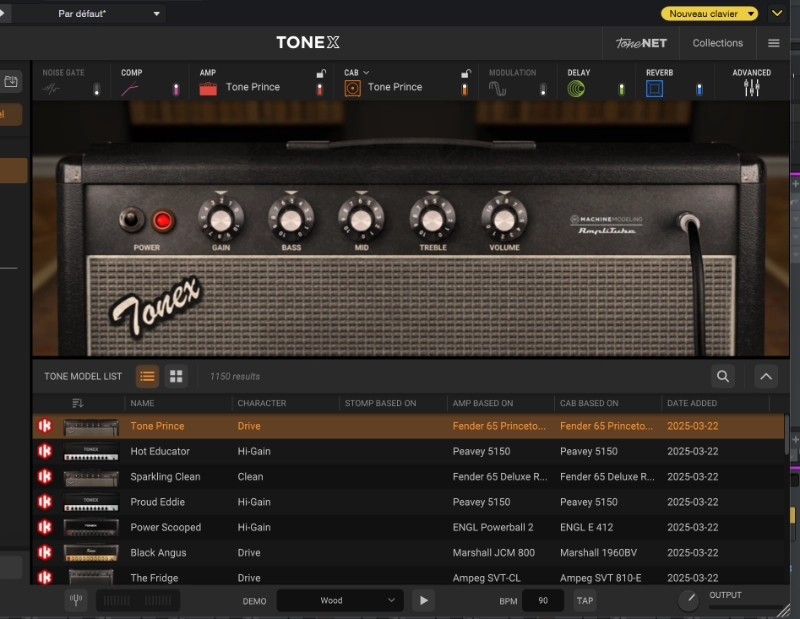Sort by STOMP BASED ON column

click(x=380, y=403)
